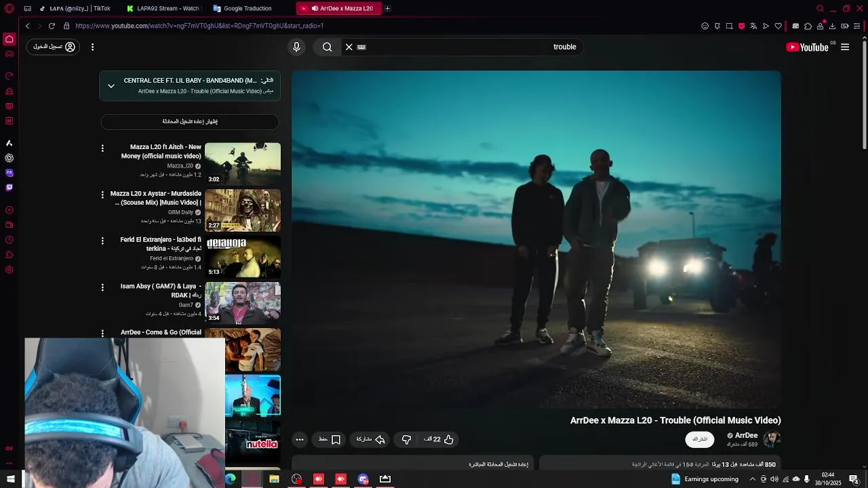Click the YouTube search magnifier button
This screenshot has height=488, width=868.
click(x=328, y=47)
